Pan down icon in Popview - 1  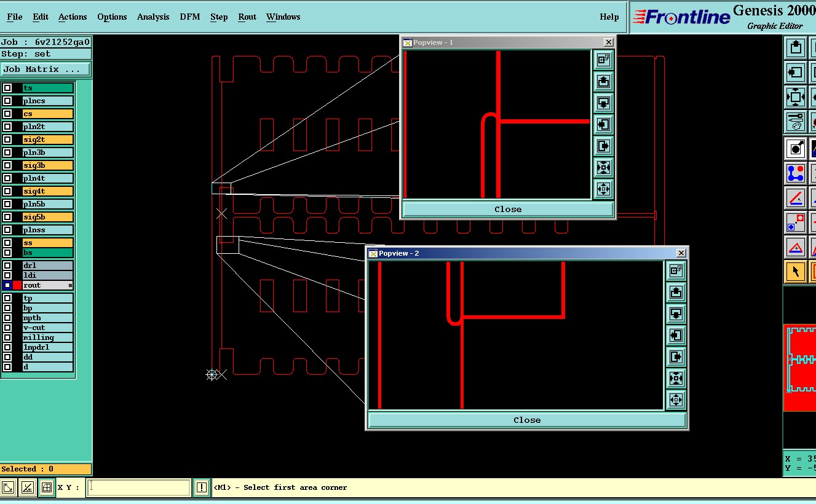(x=603, y=103)
